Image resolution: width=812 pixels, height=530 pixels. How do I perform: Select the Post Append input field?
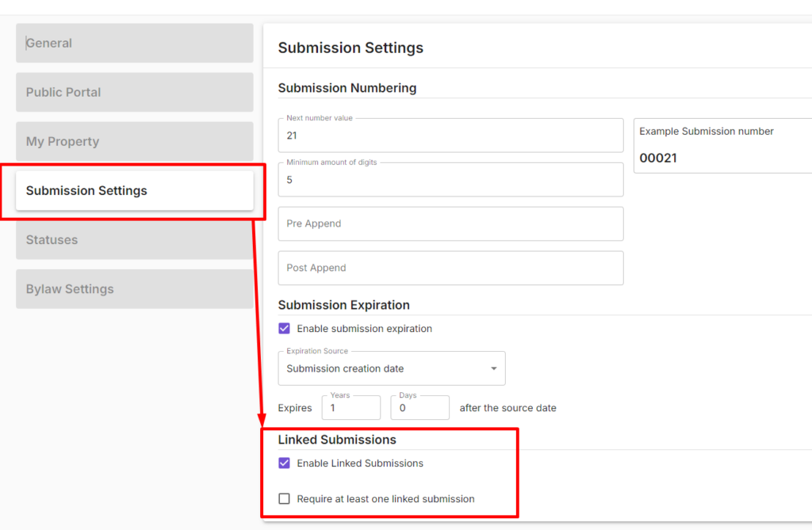(x=450, y=269)
